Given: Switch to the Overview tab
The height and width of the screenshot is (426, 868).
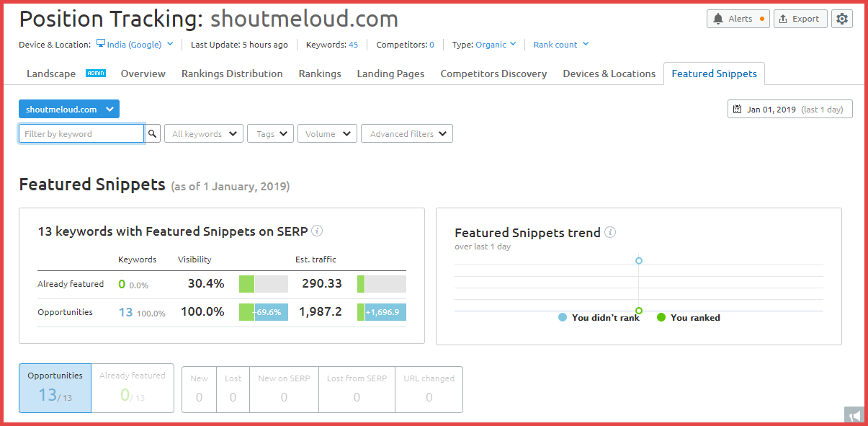Looking at the screenshot, I should [143, 74].
